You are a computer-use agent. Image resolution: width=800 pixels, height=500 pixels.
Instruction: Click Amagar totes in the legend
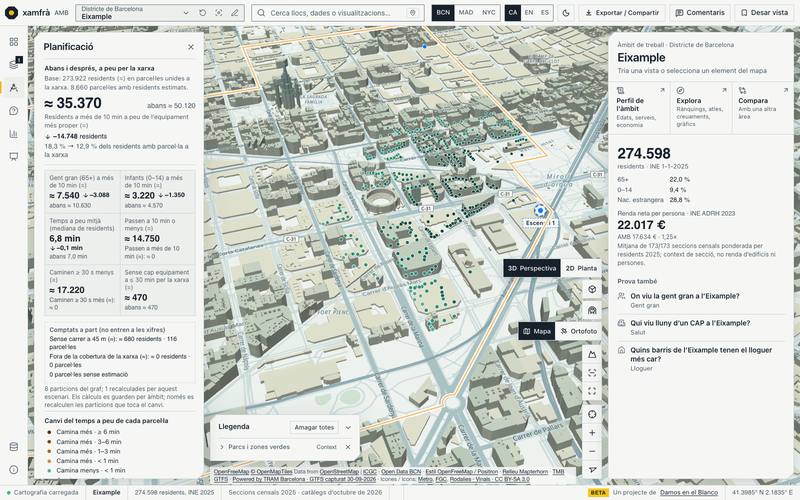pyautogui.click(x=314, y=427)
